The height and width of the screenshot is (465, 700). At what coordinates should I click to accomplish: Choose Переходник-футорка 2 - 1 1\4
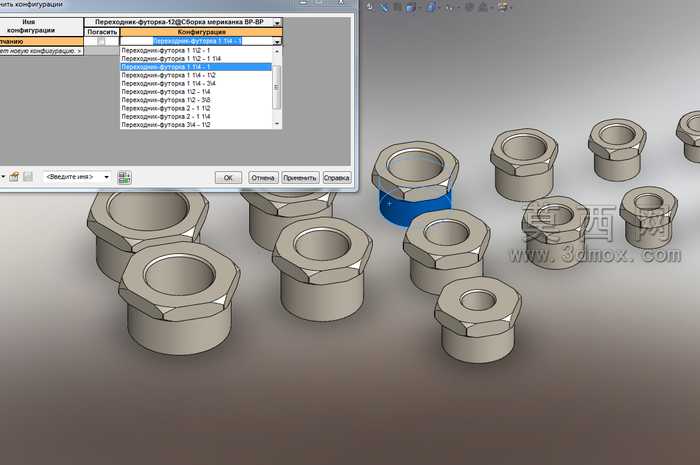196,116
